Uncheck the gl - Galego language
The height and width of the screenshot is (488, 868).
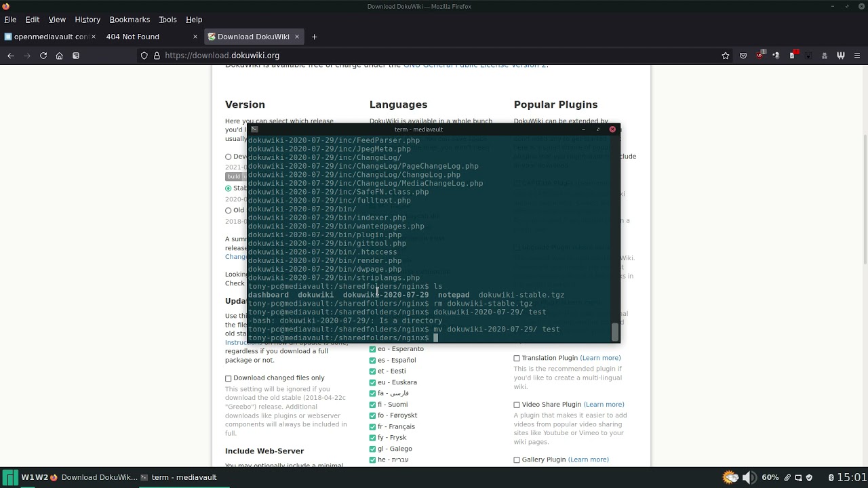point(372,449)
